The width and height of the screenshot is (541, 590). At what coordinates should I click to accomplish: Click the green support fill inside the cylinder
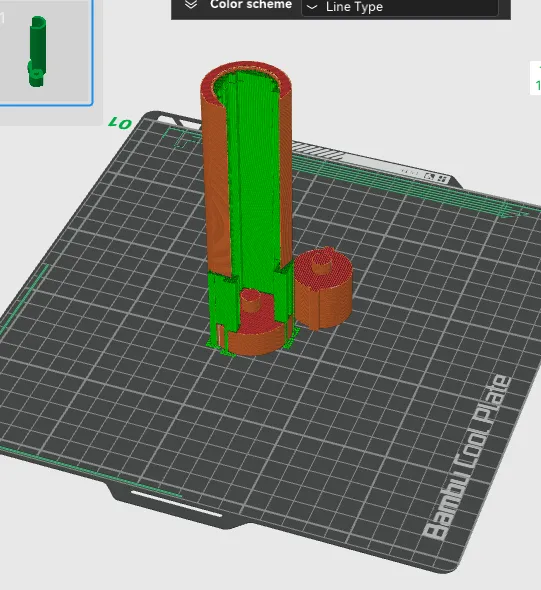point(252,181)
